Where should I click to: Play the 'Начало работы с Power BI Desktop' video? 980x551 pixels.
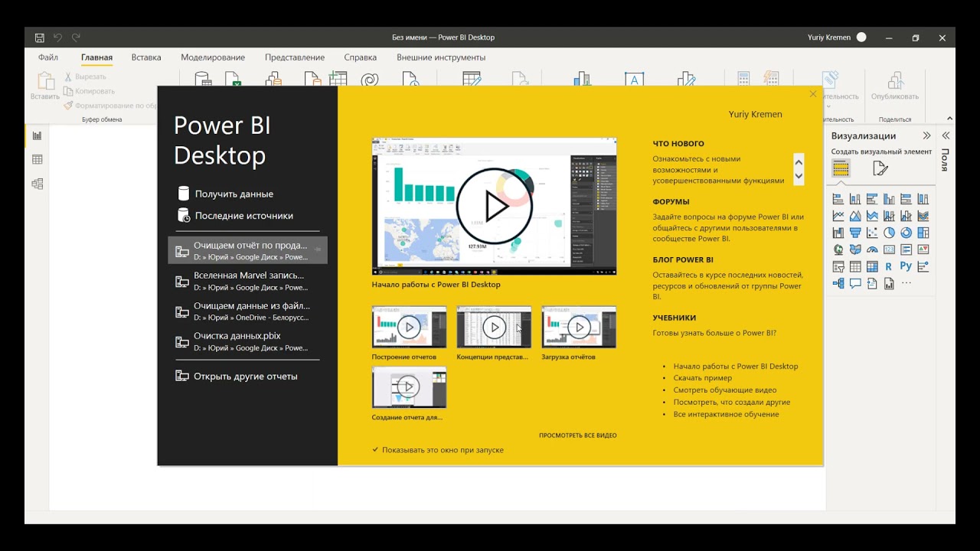[x=494, y=206]
